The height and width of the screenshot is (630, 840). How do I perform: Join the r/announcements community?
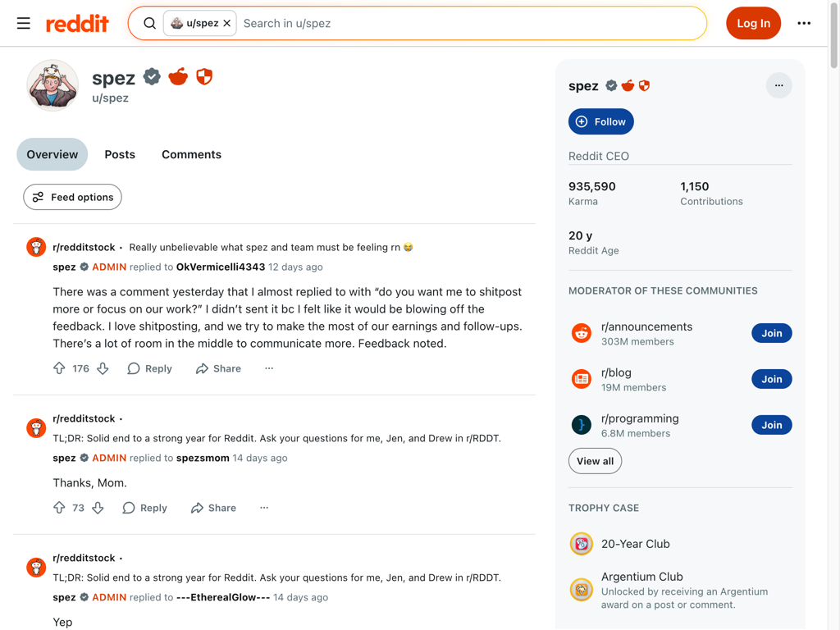pyautogui.click(x=771, y=333)
